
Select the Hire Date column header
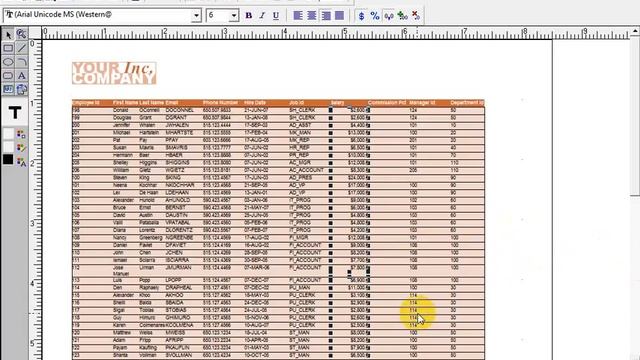click(x=255, y=102)
